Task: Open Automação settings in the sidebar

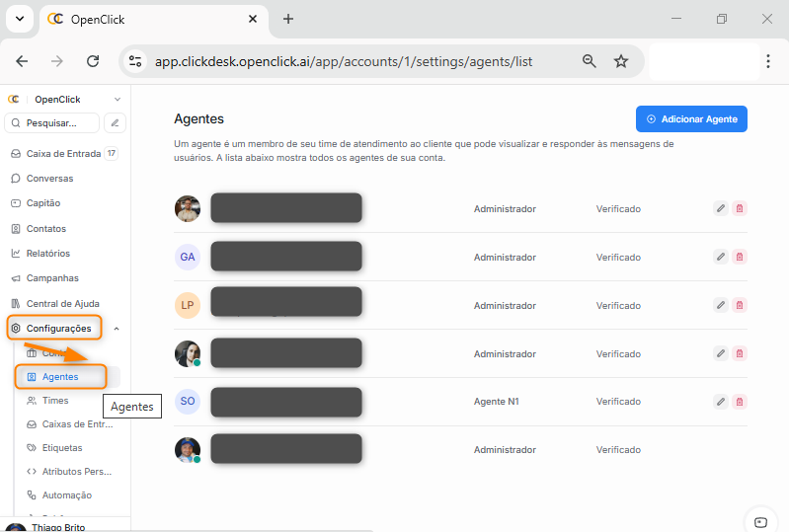Action: [x=66, y=495]
